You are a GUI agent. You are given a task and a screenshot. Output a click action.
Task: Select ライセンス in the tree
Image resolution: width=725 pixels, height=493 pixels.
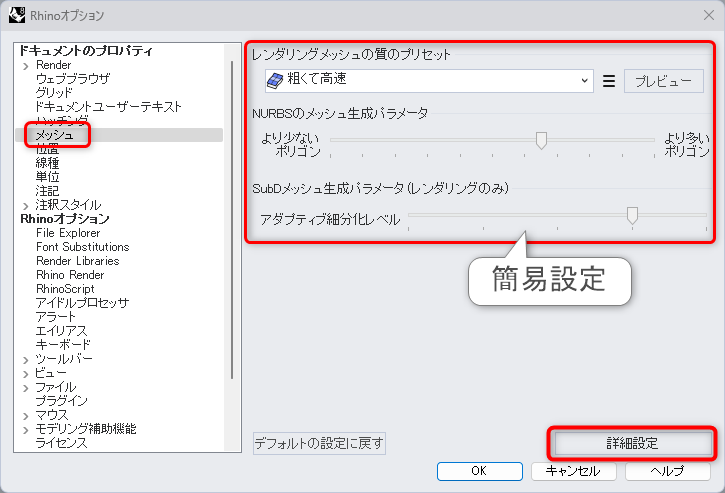pyautogui.click(x=61, y=443)
